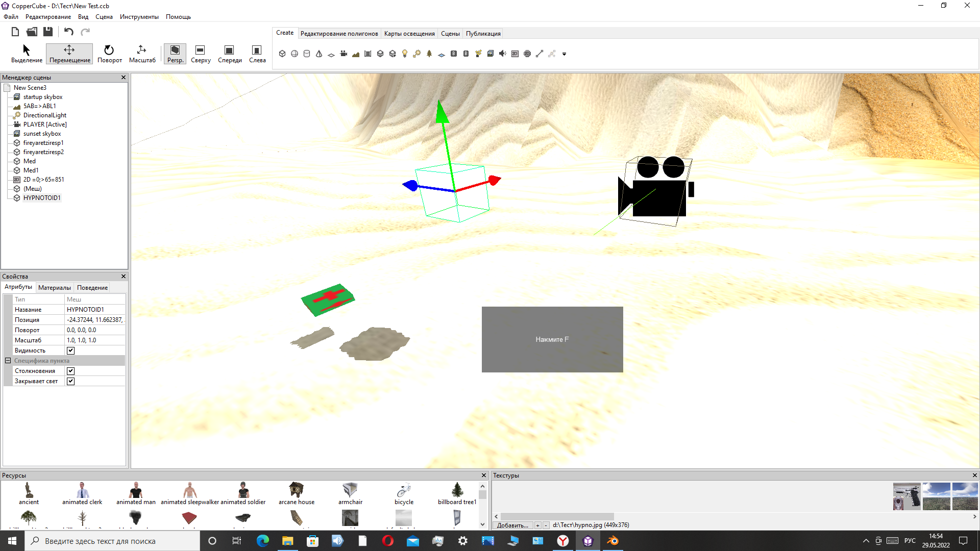Select the pistol texture thumbnail
Image resolution: width=980 pixels, height=551 pixels.
(906, 496)
